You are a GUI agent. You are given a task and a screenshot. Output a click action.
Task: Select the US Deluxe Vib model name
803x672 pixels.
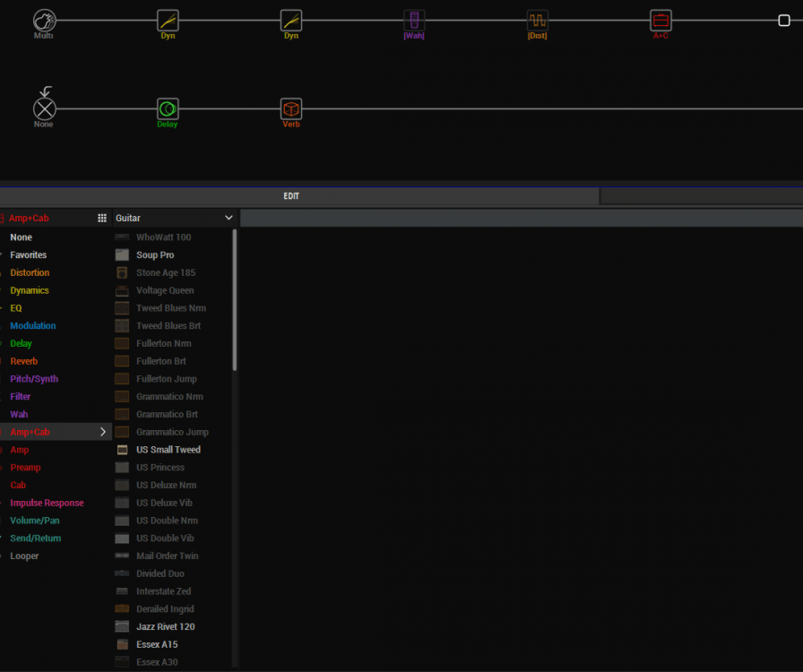click(164, 503)
